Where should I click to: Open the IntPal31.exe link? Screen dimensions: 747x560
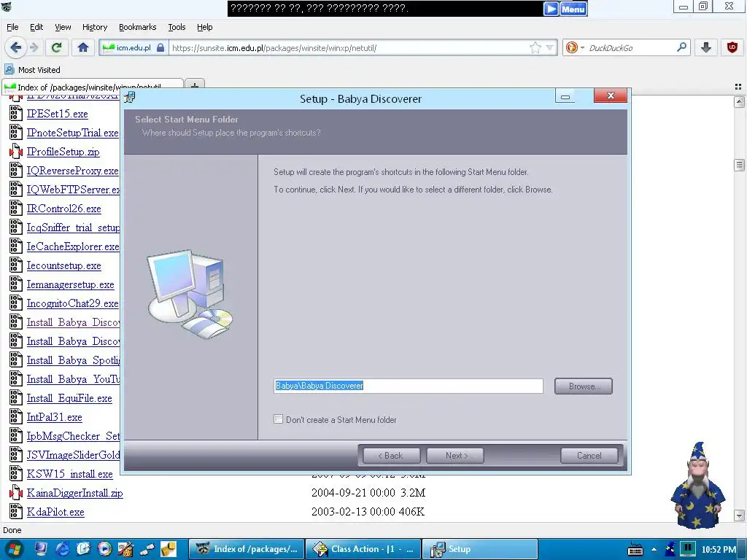[x=54, y=417]
